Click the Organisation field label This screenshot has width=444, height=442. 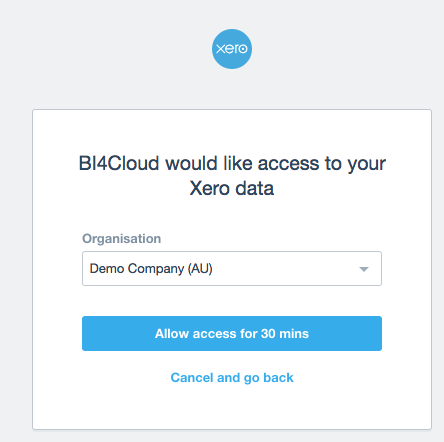(122, 239)
